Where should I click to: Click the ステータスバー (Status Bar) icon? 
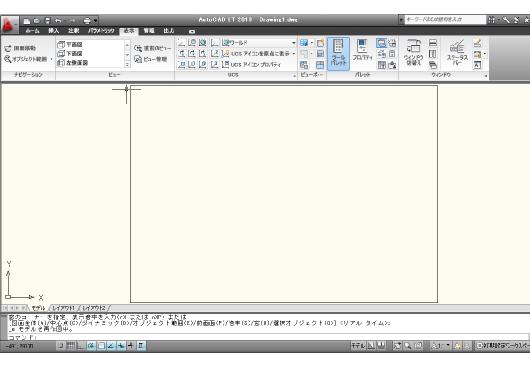coord(457,52)
